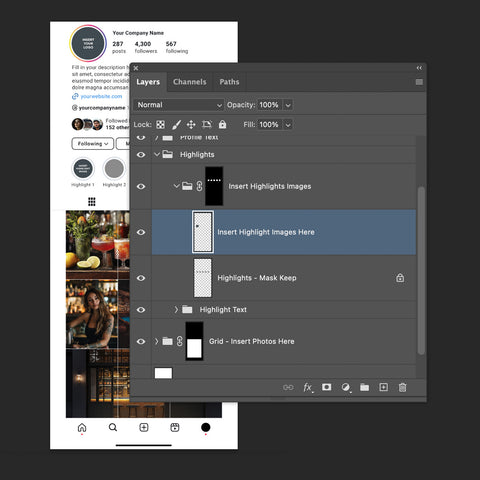This screenshot has height=480, width=480.
Task: Click Highlight Text group folder icon
Action: click(x=187, y=309)
